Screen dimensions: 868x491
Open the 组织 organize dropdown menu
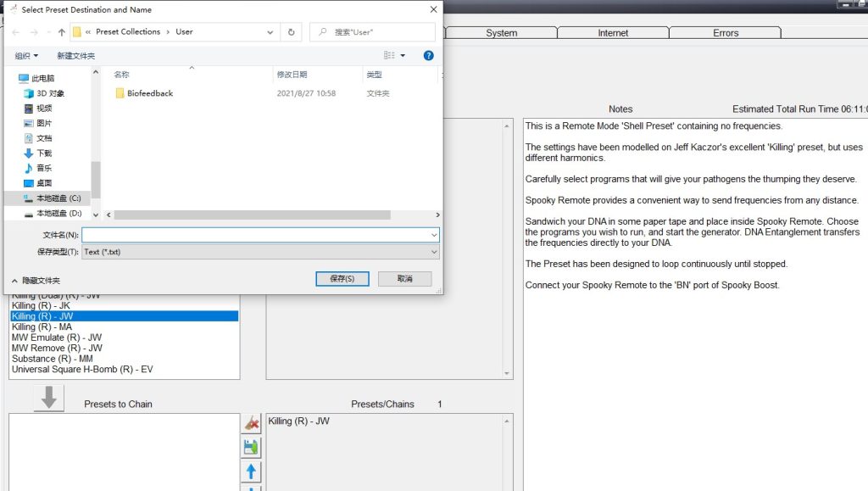[26, 56]
